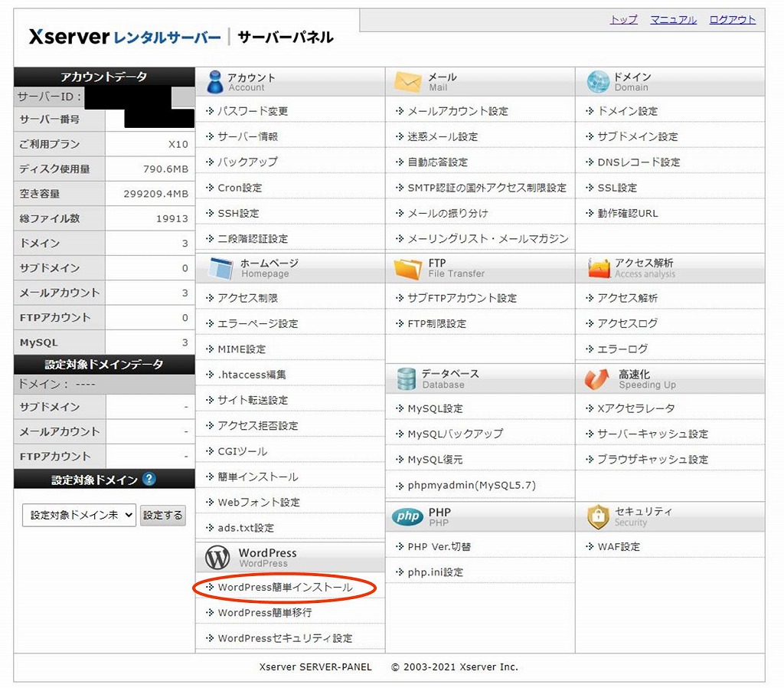Open 迷惑メール設定

[x=443, y=136]
